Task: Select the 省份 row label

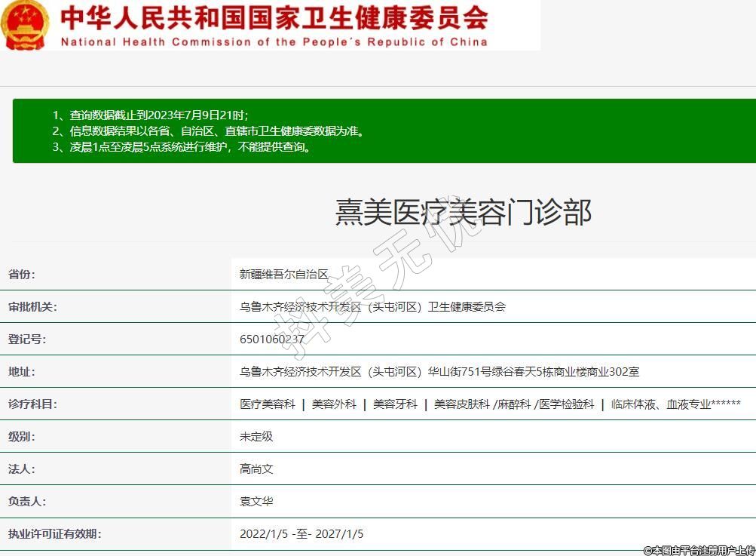Action: [x=22, y=275]
